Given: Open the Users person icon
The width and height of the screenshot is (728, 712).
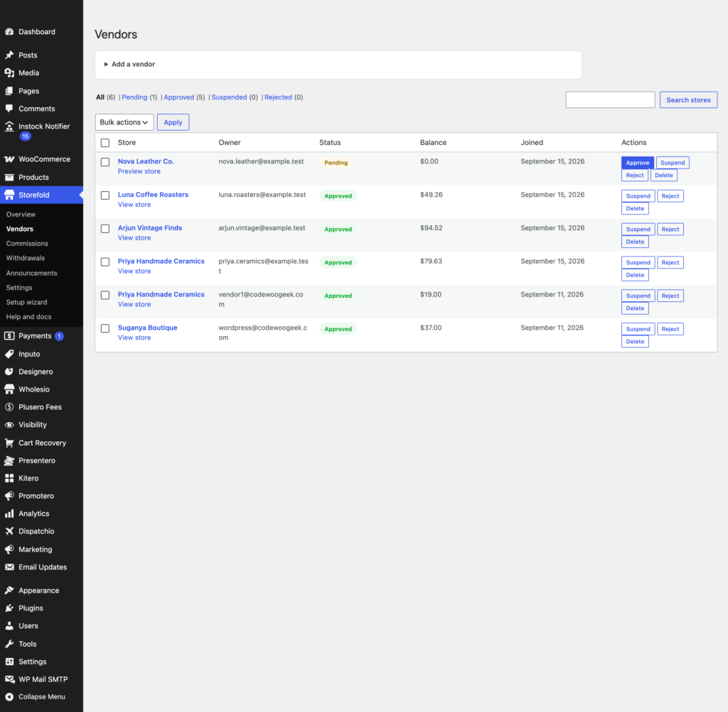Looking at the screenshot, I should coord(9,626).
